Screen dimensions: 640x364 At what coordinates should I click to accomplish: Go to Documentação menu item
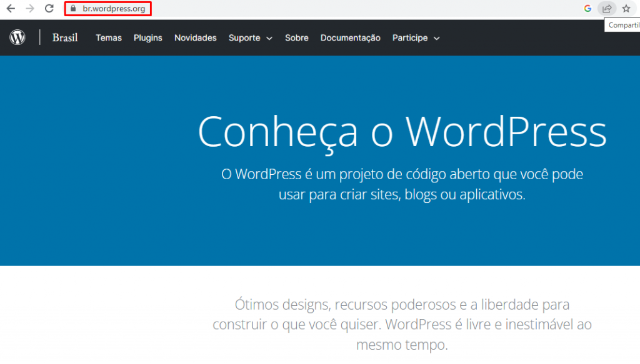click(350, 38)
